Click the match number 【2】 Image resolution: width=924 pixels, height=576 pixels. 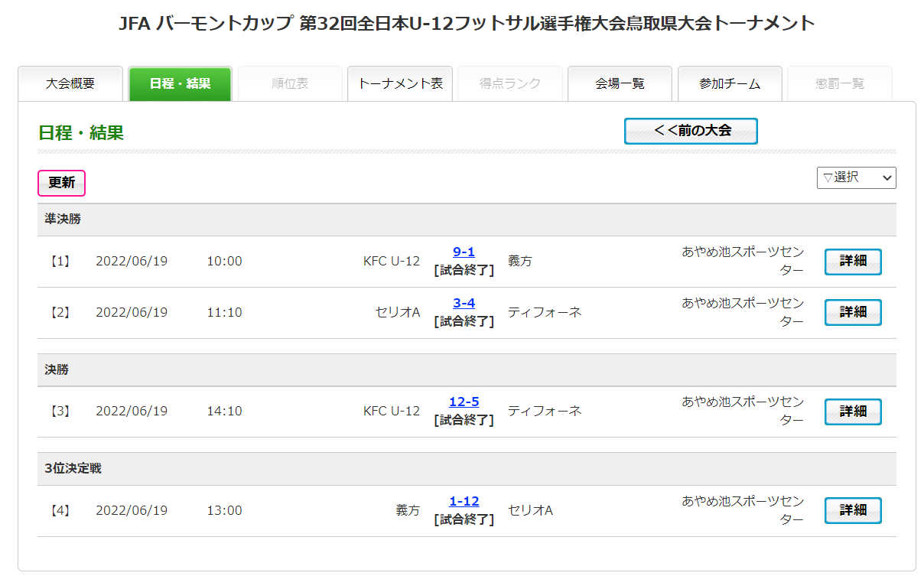[60, 312]
